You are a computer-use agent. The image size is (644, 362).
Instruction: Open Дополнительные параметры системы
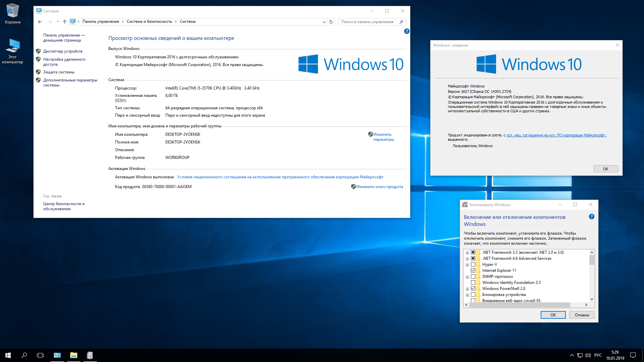click(x=70, y=82)
